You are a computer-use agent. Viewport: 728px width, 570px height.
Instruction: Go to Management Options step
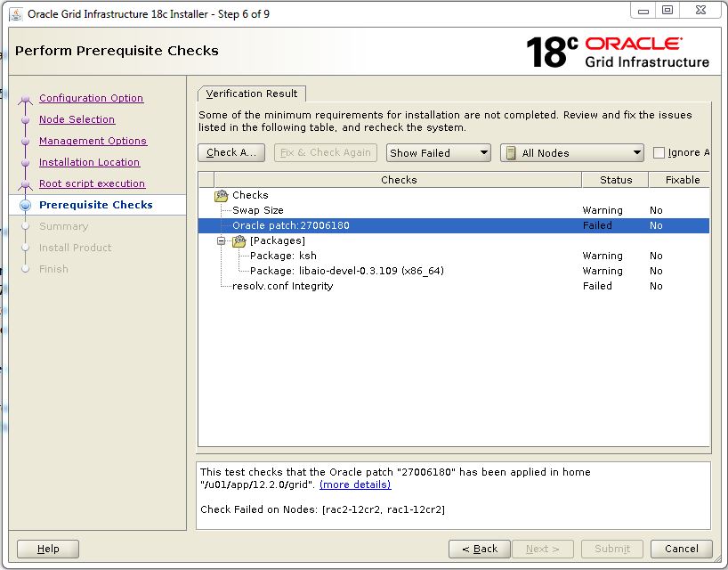pyautogui.click(x=93, y=141)
